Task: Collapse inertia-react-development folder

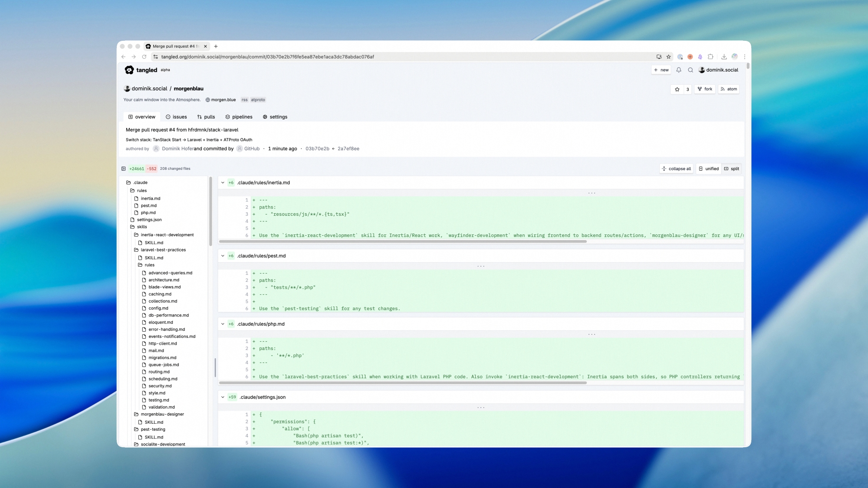Action: (x=164, y=235)
